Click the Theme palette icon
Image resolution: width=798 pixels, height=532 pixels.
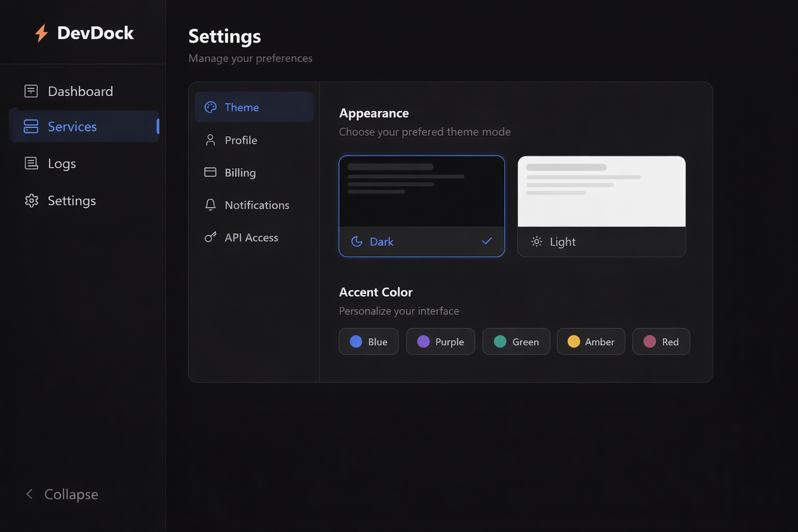210,108
